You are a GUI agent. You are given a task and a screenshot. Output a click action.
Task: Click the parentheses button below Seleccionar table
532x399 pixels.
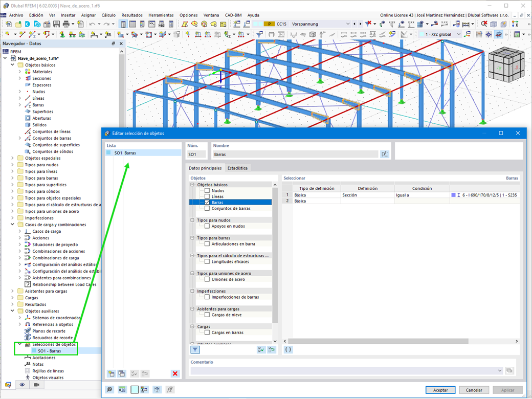point(287,349)
